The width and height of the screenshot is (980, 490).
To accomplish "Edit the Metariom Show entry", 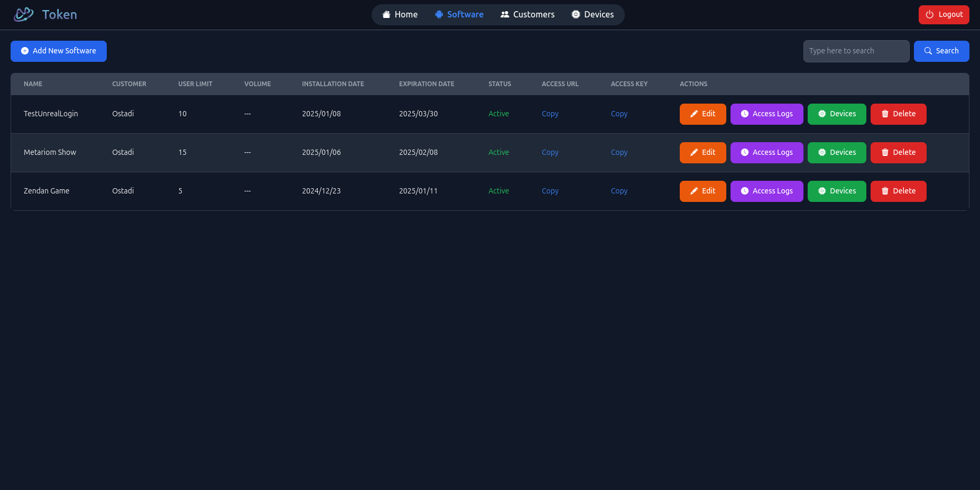I will click(x=702, y=153).
